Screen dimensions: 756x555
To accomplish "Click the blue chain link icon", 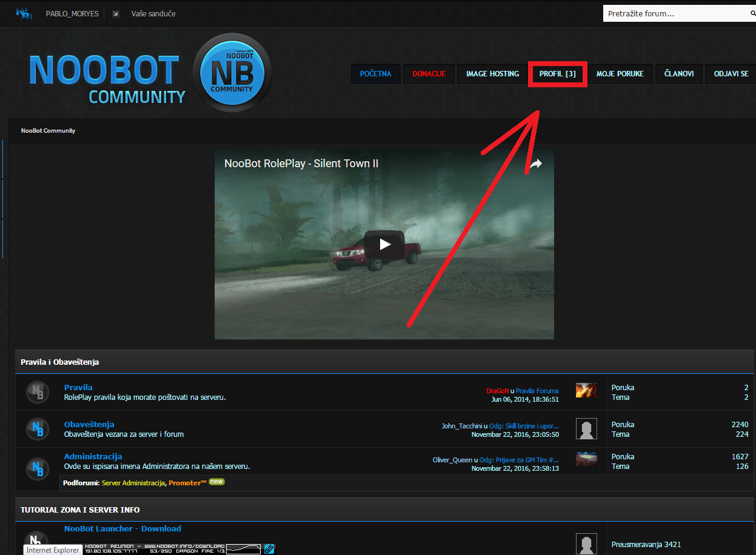I will (x=269, y=548).
